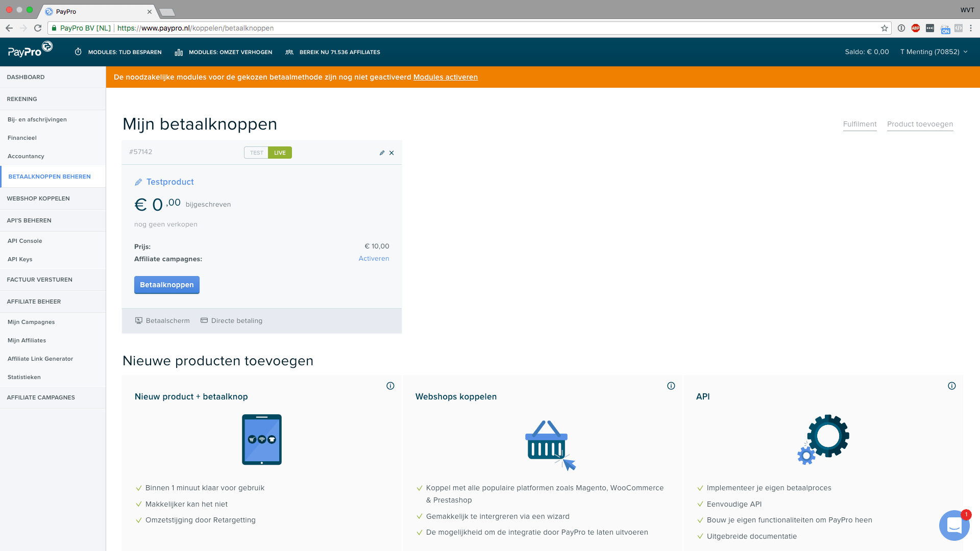This screenshot has width=980, height=551.
Task: Open the Fulfilment link
Action: coord(860,124)
